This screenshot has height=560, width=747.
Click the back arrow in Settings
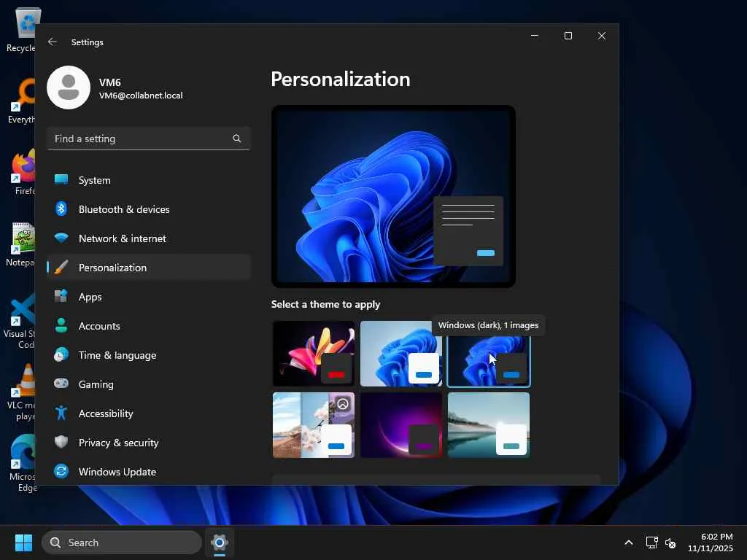(53, 42)
